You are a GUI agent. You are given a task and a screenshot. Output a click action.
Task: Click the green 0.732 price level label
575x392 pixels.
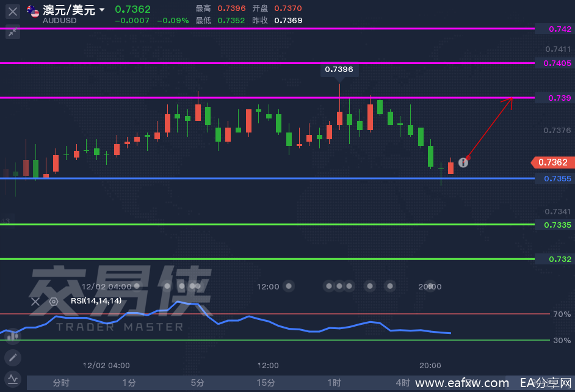[555, 260]
